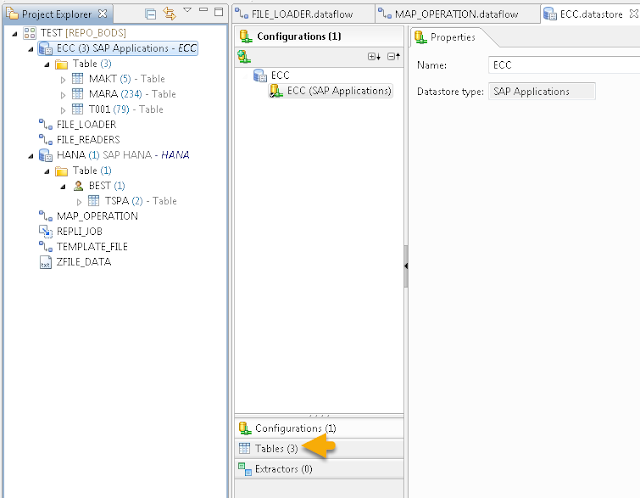Click the TEST repository project icon
Image resolution: width=640 pixels, height=498 pixels.
[30, 33]
